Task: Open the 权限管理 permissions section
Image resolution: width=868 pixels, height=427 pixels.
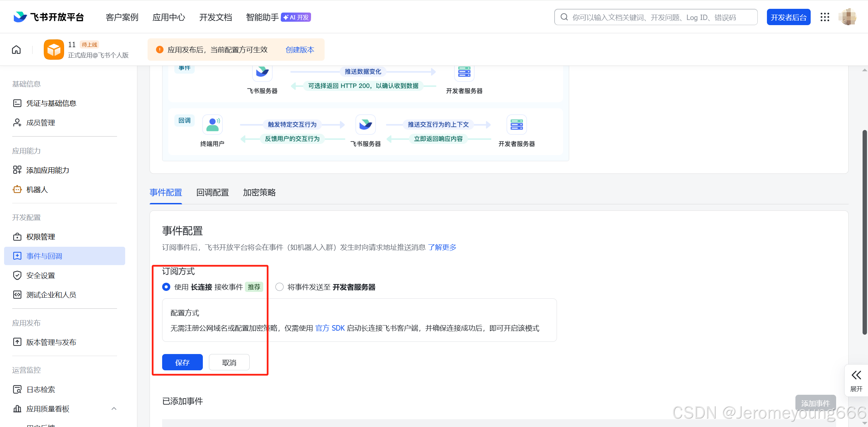Action: pyautogui.click(x=40, y=237)
